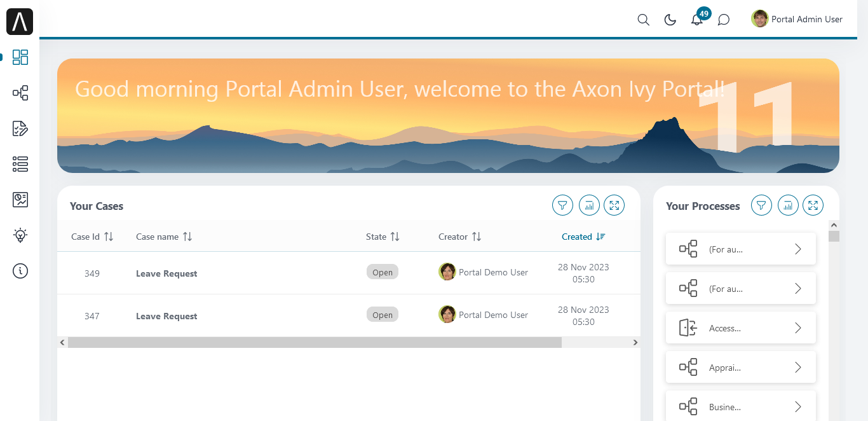Click Open state badge of case 349
This screenshot has width=868, height=421.
pos(383,272)
